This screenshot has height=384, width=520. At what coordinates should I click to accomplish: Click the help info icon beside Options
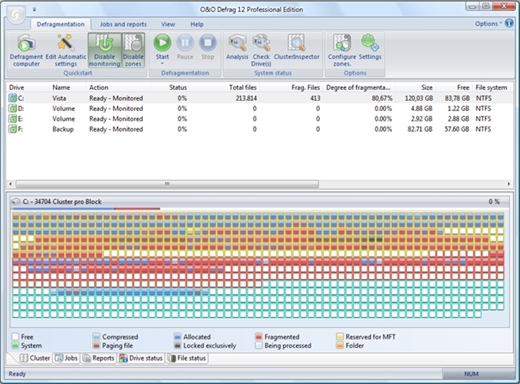509,23
